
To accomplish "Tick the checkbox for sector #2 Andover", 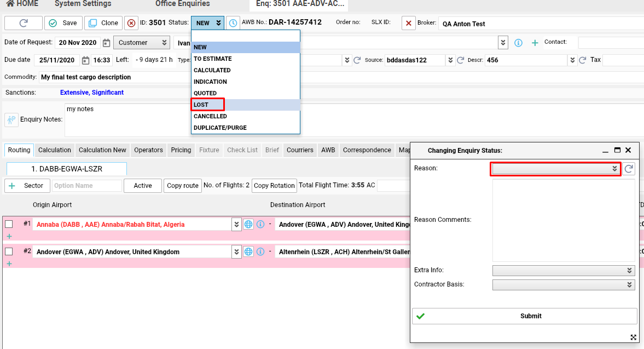I will pyautogui.click(x=9, y=251).
